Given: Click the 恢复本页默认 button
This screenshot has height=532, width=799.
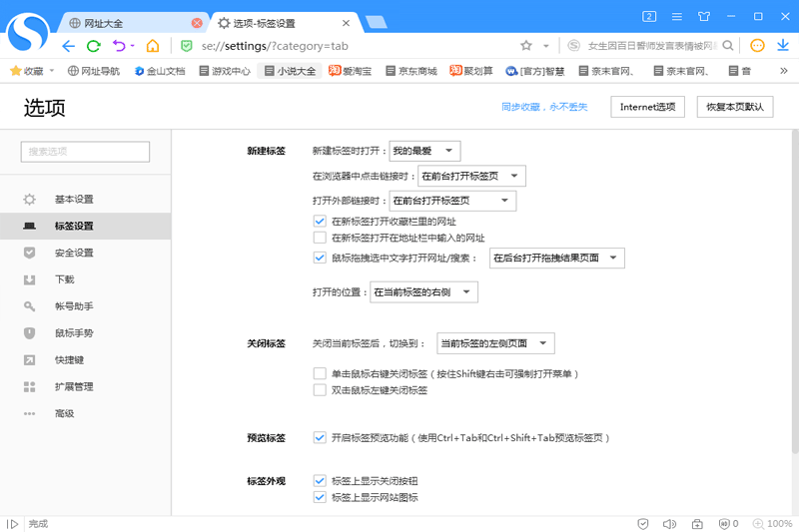Looking at the screenshot, I should click(x=734, y=106).
